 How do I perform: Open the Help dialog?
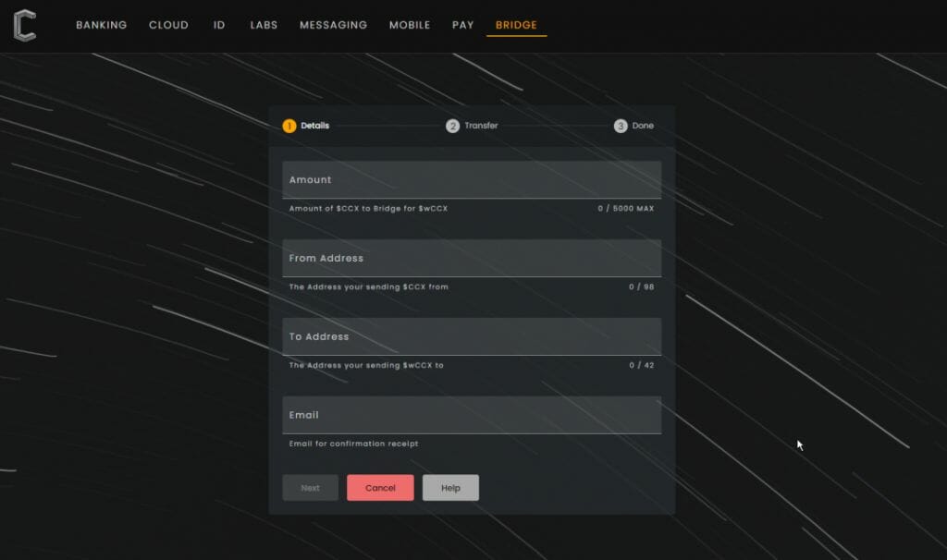[450, 487]
